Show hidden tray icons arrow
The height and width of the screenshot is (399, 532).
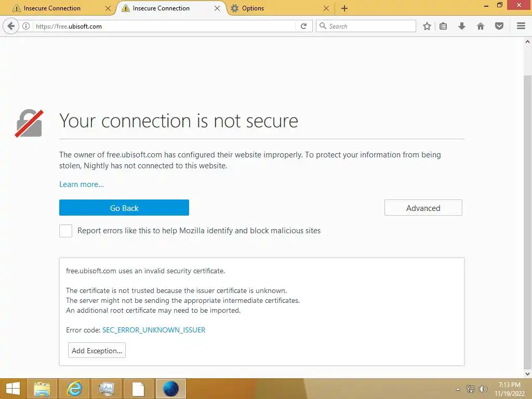point(458,389)
